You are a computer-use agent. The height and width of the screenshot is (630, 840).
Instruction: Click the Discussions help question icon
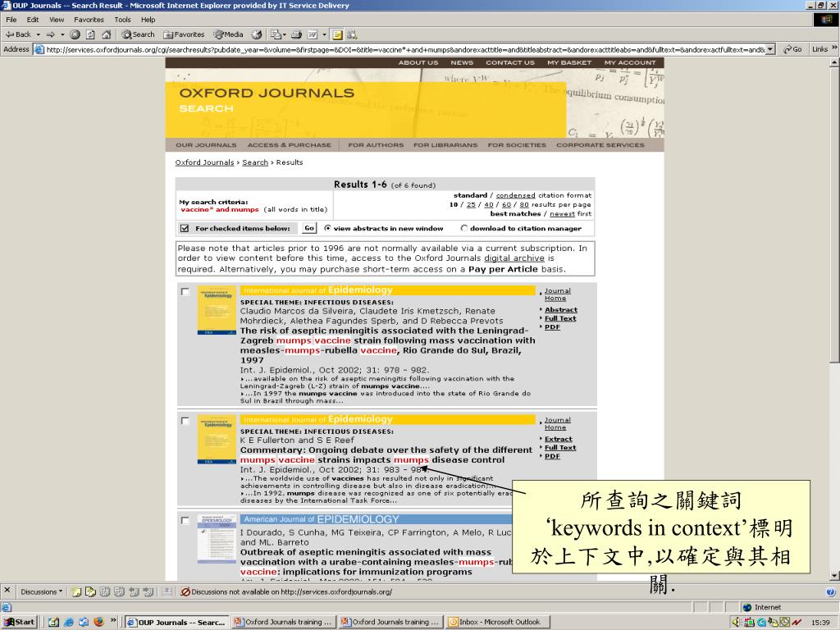click(830, 592)
